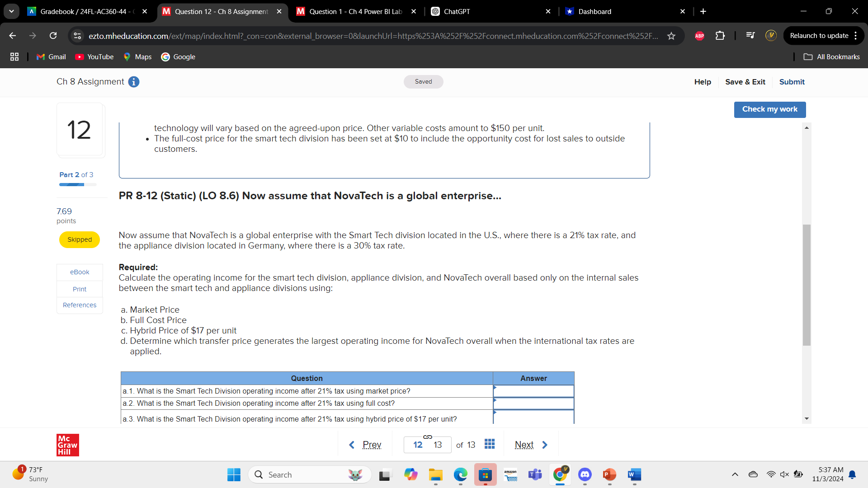Viewport: 868px width, 488px height.
Task: Open Microsoft Teams from the taskbar
Action: [535, 475]
